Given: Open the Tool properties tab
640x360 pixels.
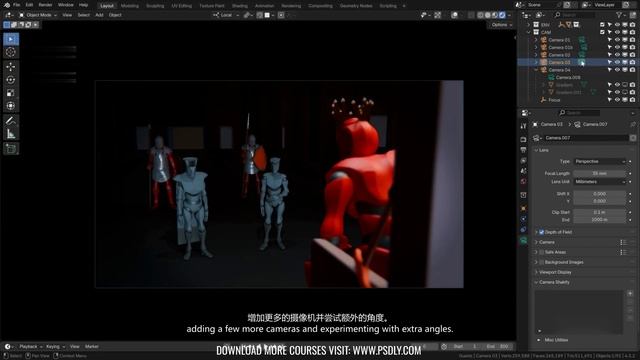Looking at the screenshot, I should coord(524,127).
